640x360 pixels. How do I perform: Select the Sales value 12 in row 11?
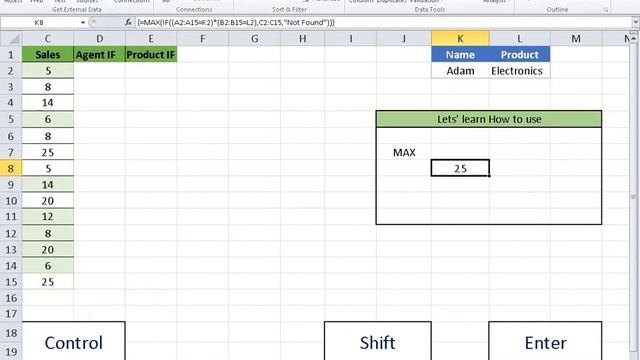(48, 217)
